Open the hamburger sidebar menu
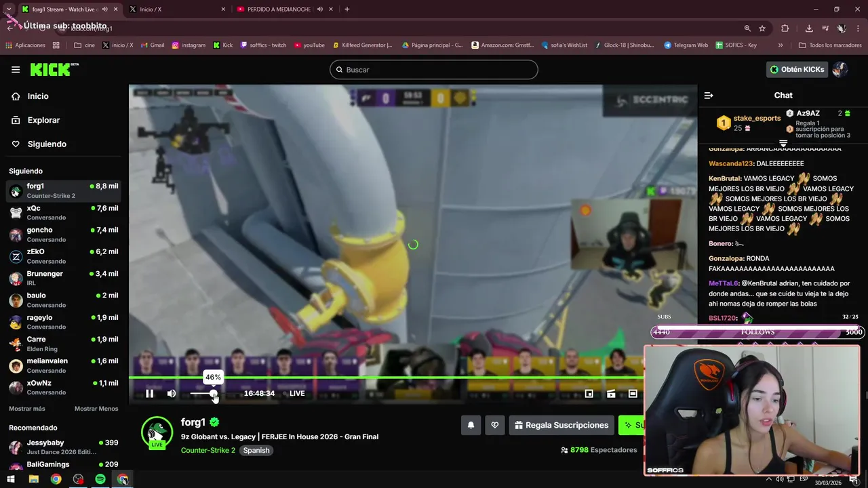This screenshot has width=868, height=488. coord(16,69)
